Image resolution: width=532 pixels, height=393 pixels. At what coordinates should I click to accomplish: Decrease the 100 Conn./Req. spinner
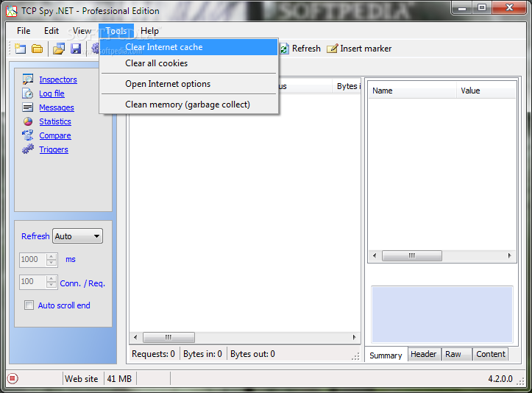coord(52,285)
